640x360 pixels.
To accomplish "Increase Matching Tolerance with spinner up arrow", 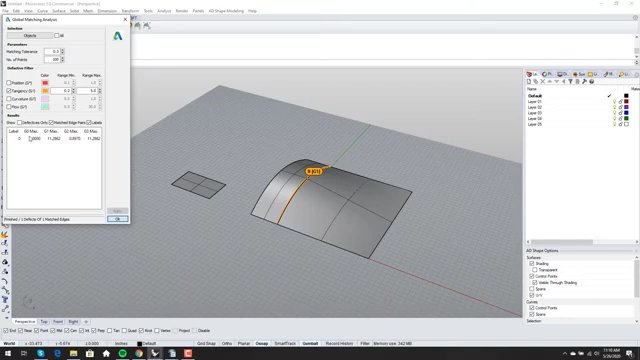I will coord(62,50).
